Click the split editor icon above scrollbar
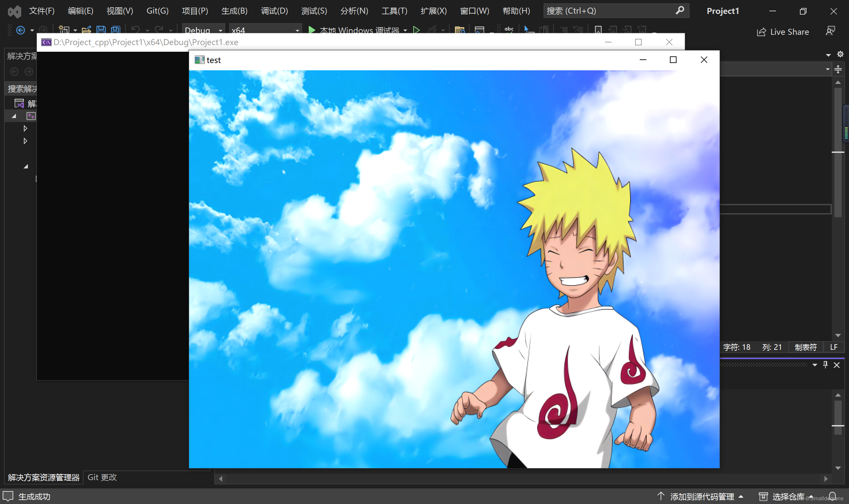This screenshot has height=504, width=849. 838,69
